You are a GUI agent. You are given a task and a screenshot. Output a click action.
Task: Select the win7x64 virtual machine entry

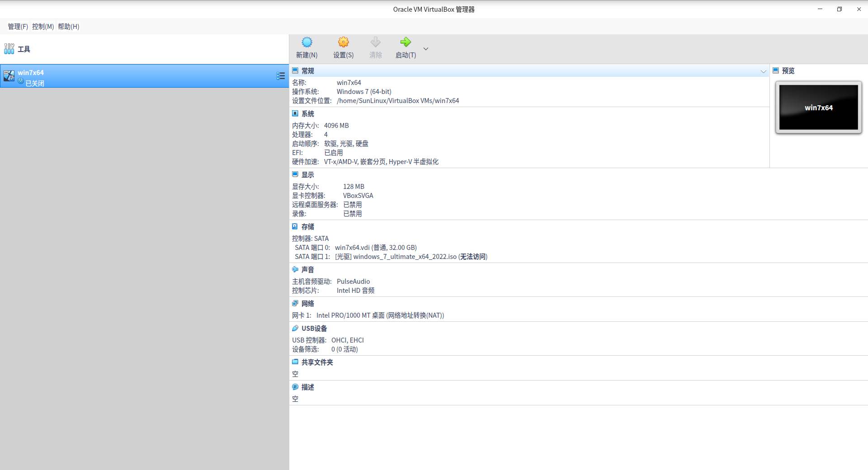[145, 76]
